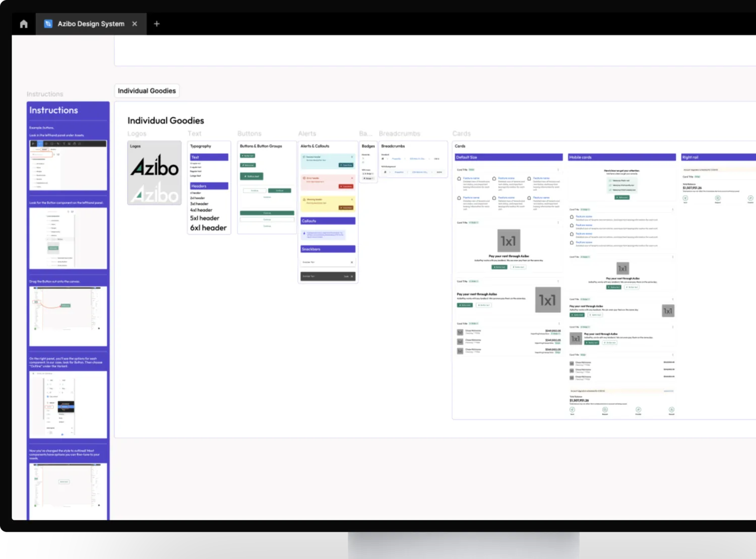The image size is (756, 559).
Task: Select the purple 'Callouts' bar
Action: coord(328,221)
